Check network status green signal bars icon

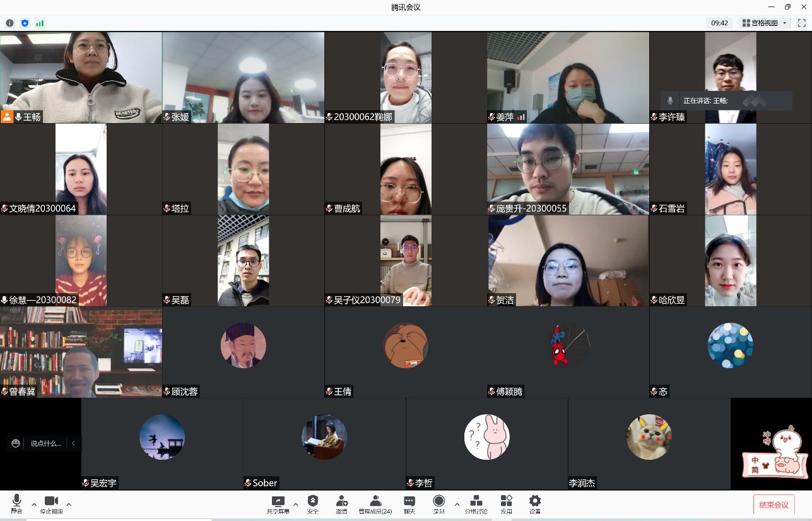(x=40, y=23)
